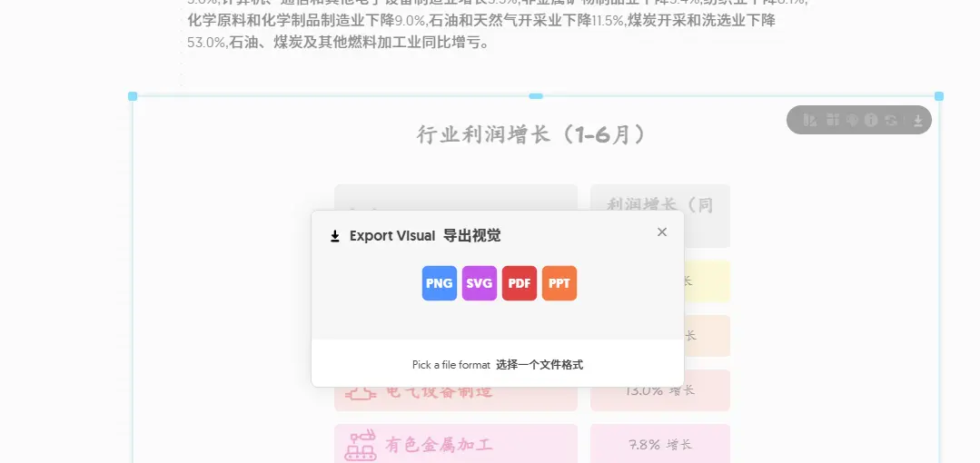Select the 7.8% 增长 cell
The width and height of the screenshot is (980, 463).
click(x=660, y=445)
